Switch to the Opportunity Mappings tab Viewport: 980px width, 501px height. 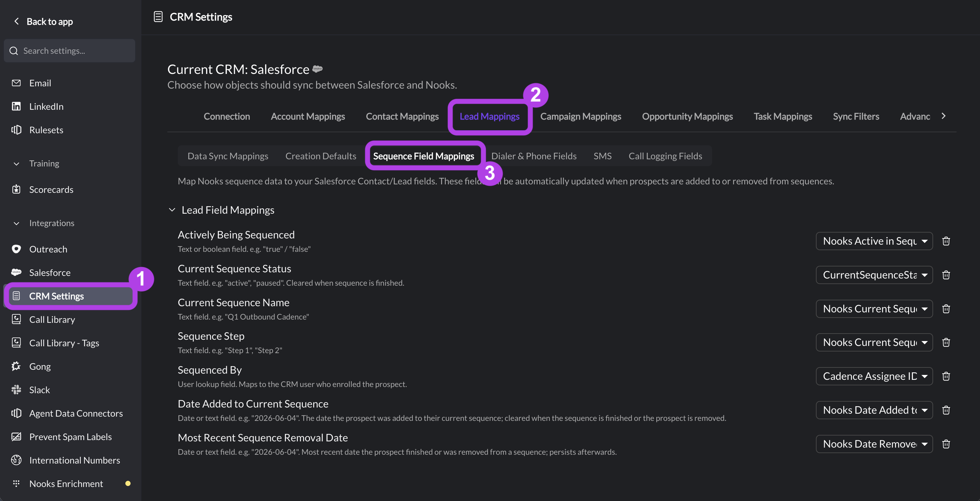(x=687, y=116)
